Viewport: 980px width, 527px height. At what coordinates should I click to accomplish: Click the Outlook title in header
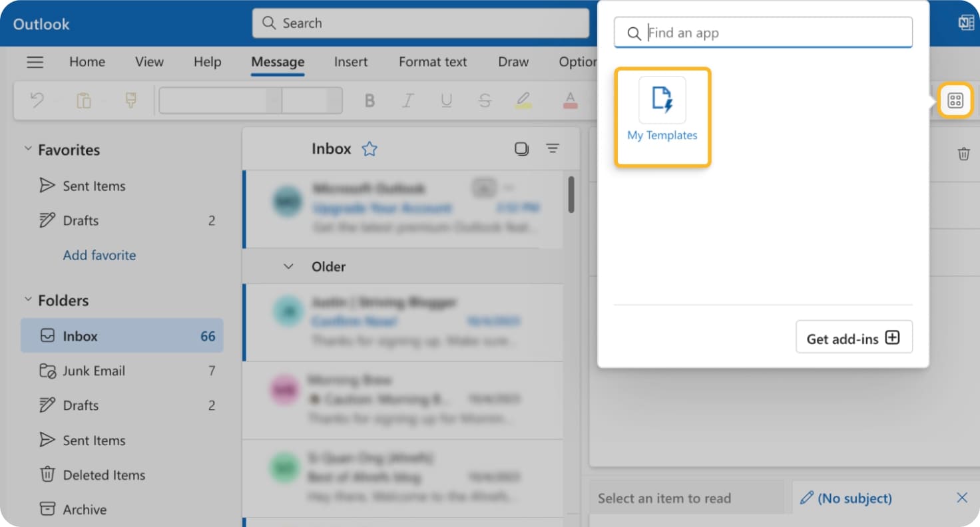click(x=41, y=24)
